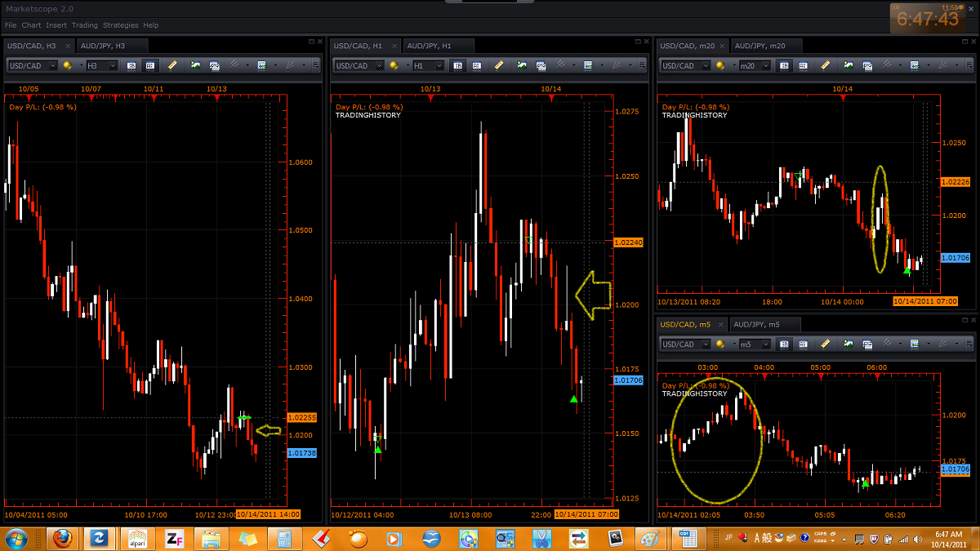Image resolution: width=980 pixels, height=551 pixels.
Task: Click the green arrow chart icon in m20 toolbar
Action: (x=916, y=65)
